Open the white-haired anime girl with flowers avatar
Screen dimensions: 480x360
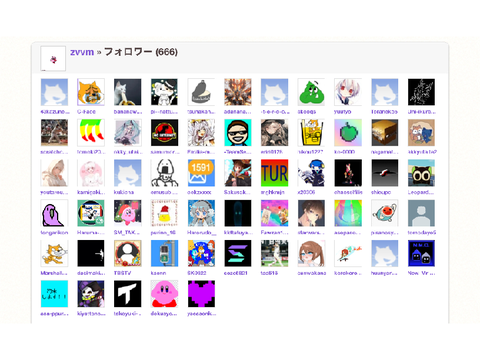(201, 133)
